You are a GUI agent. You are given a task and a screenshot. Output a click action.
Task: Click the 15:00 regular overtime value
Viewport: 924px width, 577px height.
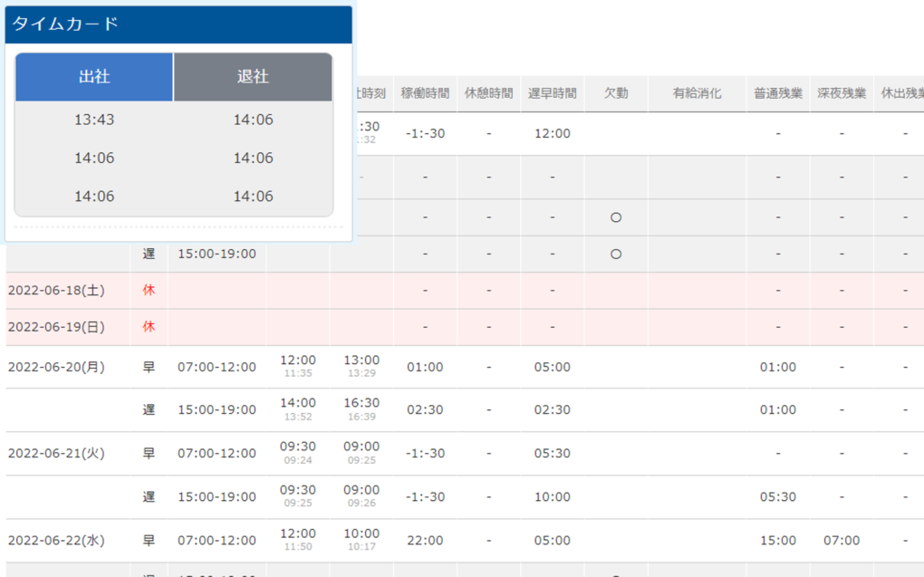778,540
